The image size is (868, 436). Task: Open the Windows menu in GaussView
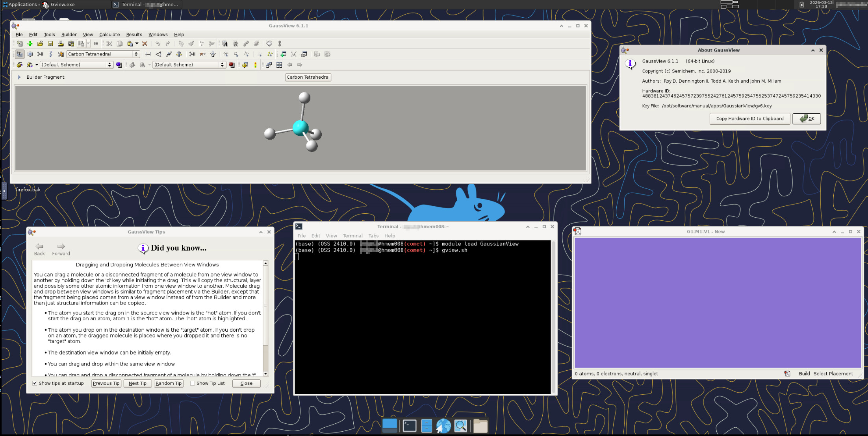tap(158, 35)
